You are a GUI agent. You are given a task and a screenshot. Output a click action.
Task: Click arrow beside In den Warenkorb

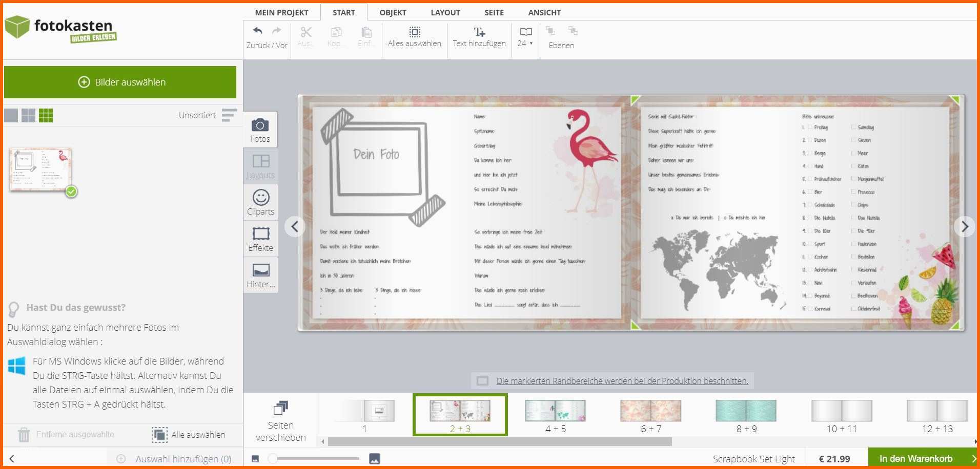click(x=974, y=459)
